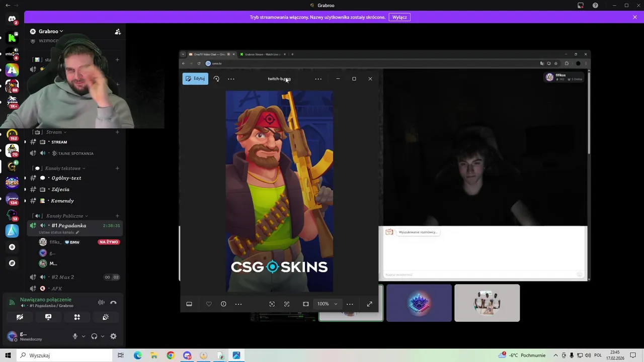Open invite members icon beside Grabroo
The width and height of the screenshot is (644, 362).
click(118, 32)
